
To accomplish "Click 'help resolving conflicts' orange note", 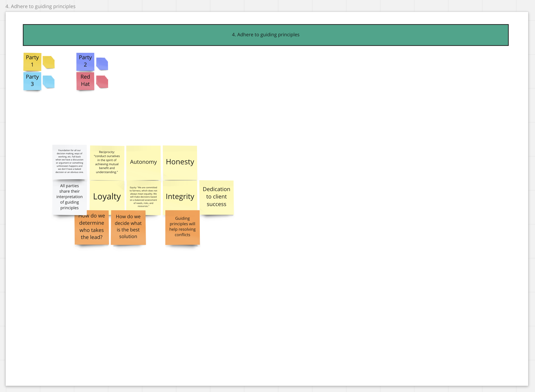I will pyautogui.click(x=183, y=227).
